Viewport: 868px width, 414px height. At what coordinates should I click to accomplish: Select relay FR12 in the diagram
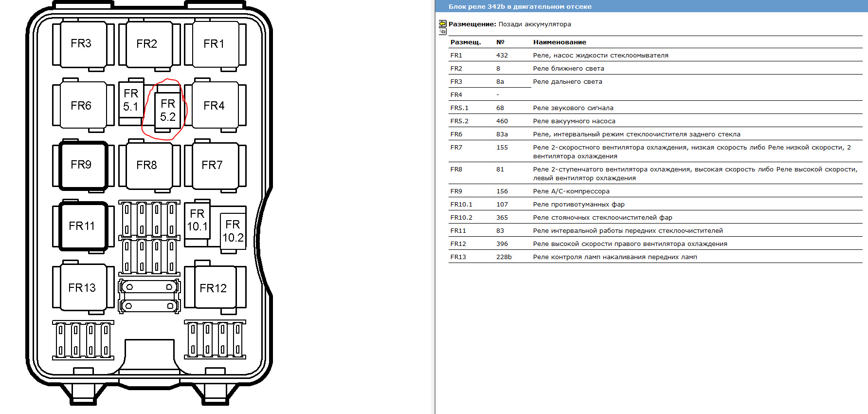pyautogui.click(x=215, y=287)
